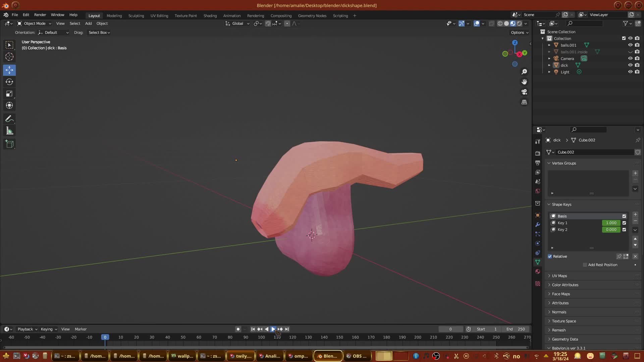This screenshot has height=362, width=644.
Task: Toggle camera view in viewport
Action: 524,92
